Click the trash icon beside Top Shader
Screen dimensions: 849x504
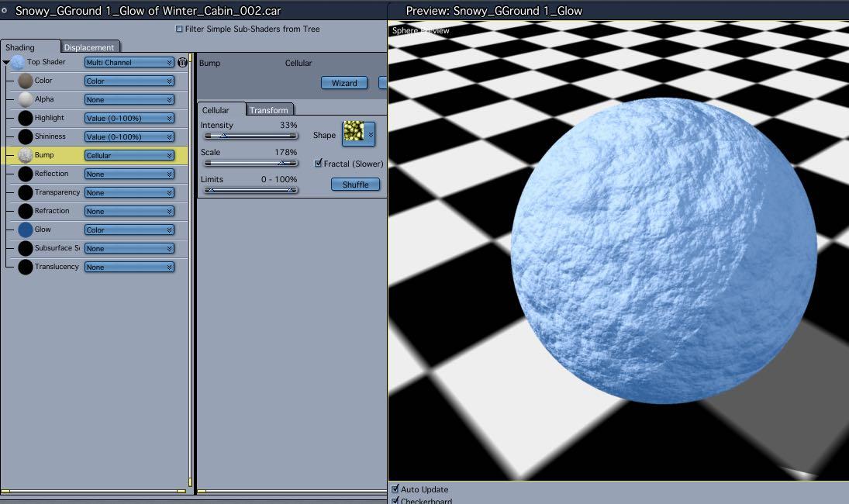[x=182, y=62]
